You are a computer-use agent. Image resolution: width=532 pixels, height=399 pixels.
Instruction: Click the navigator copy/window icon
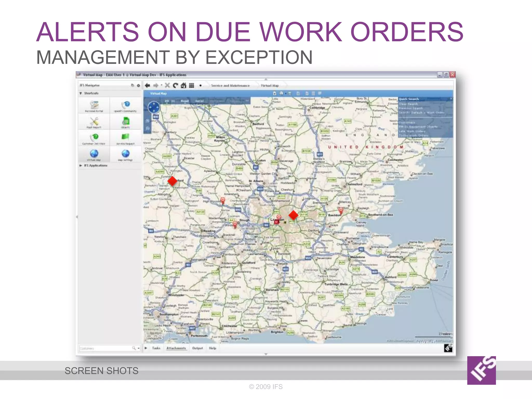tap(133, 85)
